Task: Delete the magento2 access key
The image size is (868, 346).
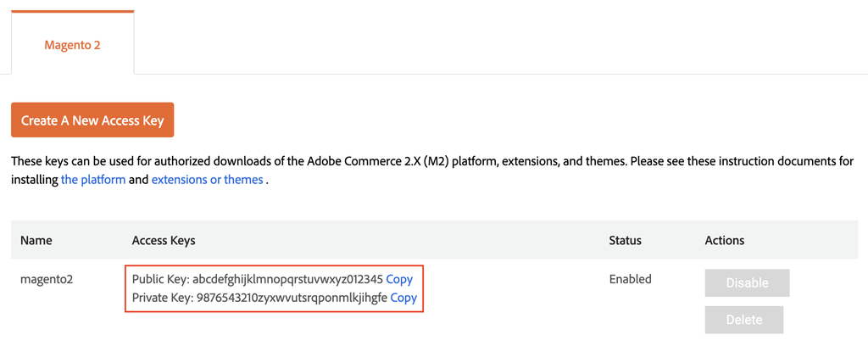Action: (x=743, y=320)
